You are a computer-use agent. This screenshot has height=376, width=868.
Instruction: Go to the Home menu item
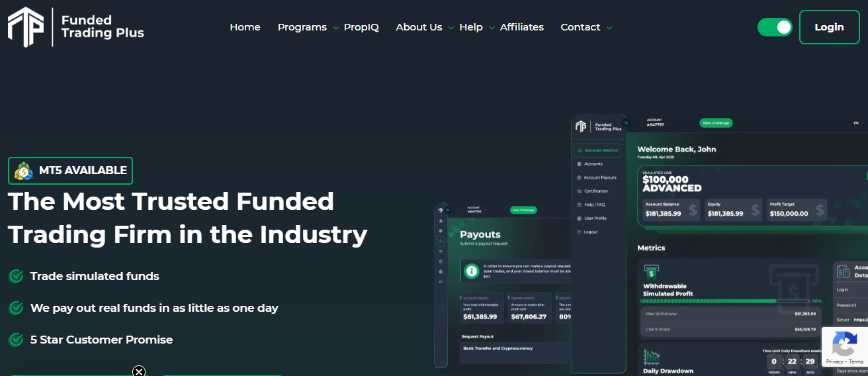(245, 27)
